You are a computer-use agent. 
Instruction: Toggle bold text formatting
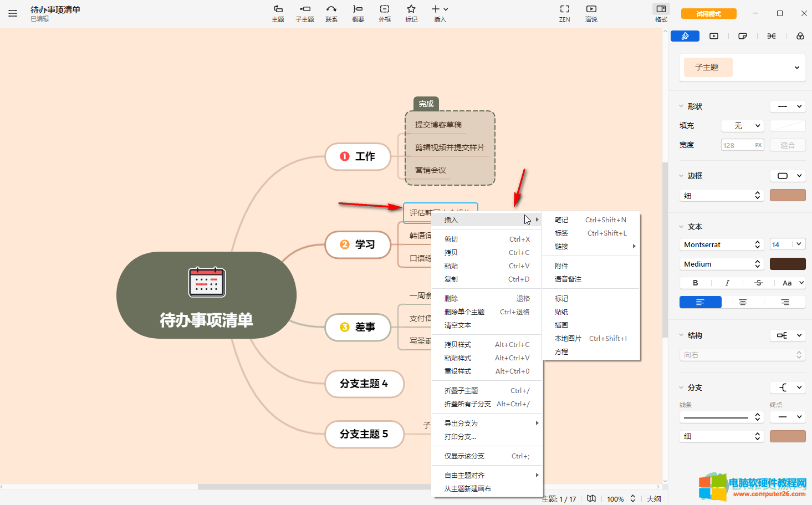point(696,283)
